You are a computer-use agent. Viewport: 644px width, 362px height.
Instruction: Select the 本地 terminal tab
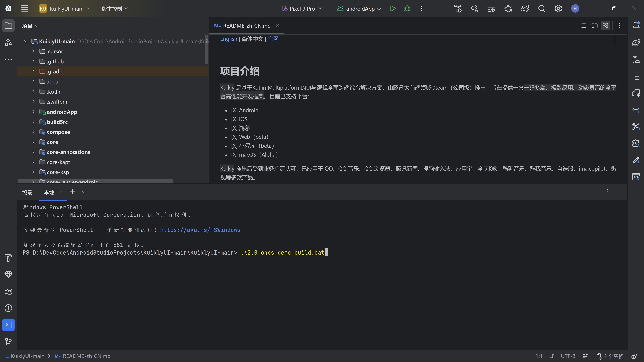(49, 192)
